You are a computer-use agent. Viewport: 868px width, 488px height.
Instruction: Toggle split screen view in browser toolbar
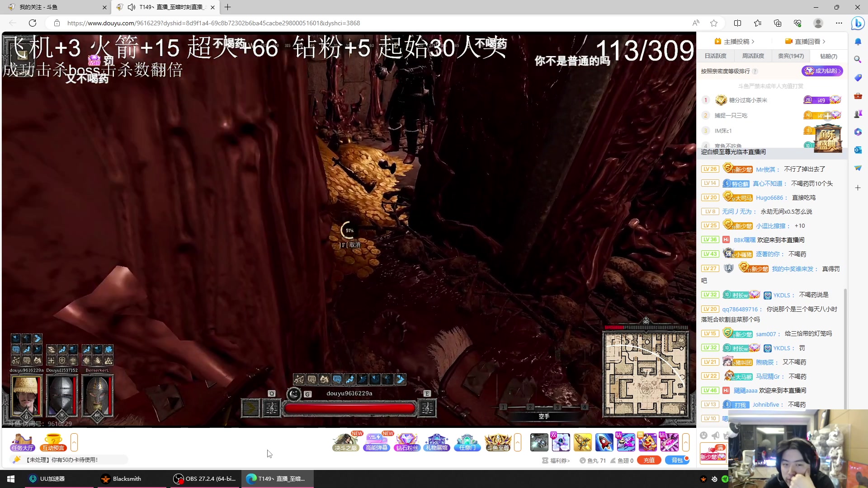click(737, 23)
